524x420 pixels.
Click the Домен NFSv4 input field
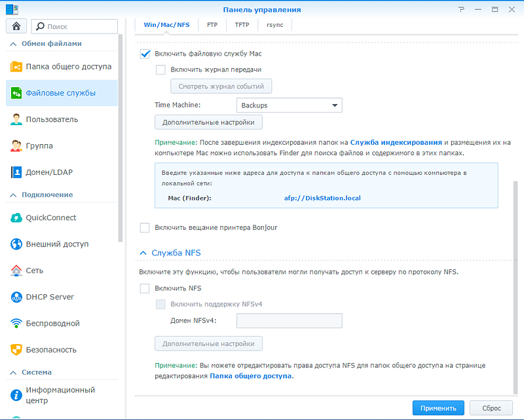[289, 320]
